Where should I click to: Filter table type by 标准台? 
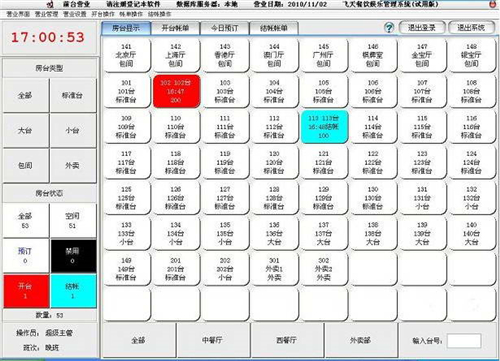(73, 95)
